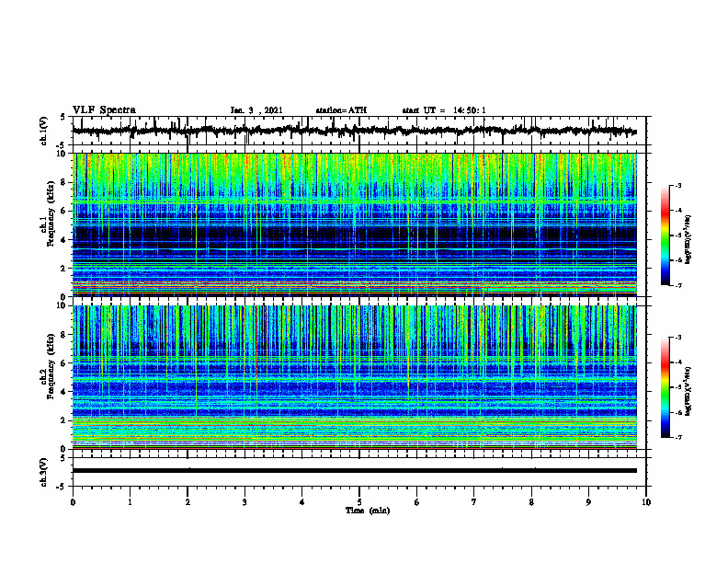Image resolution: width=728 pixels, height=563 pixels.
Task: Click the ch.1 color bar log(PSD) unit label
Action: click(689, 239)
